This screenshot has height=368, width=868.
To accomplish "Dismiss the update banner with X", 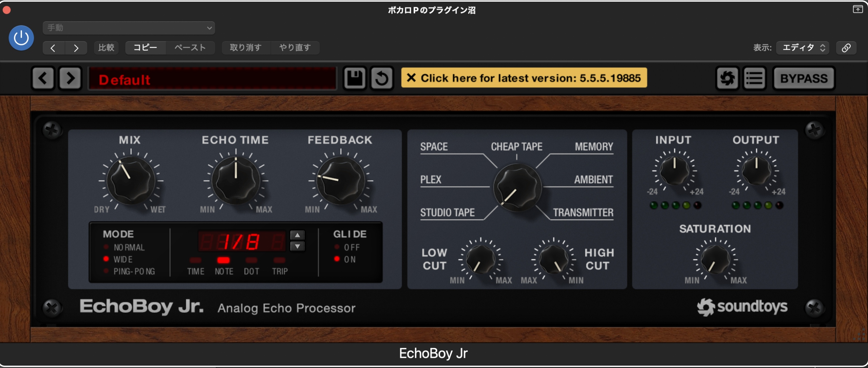I will [411, 78].
